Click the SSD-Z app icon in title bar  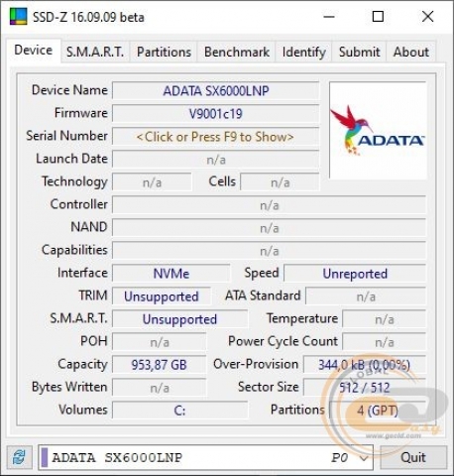click(x=18, y=17)
